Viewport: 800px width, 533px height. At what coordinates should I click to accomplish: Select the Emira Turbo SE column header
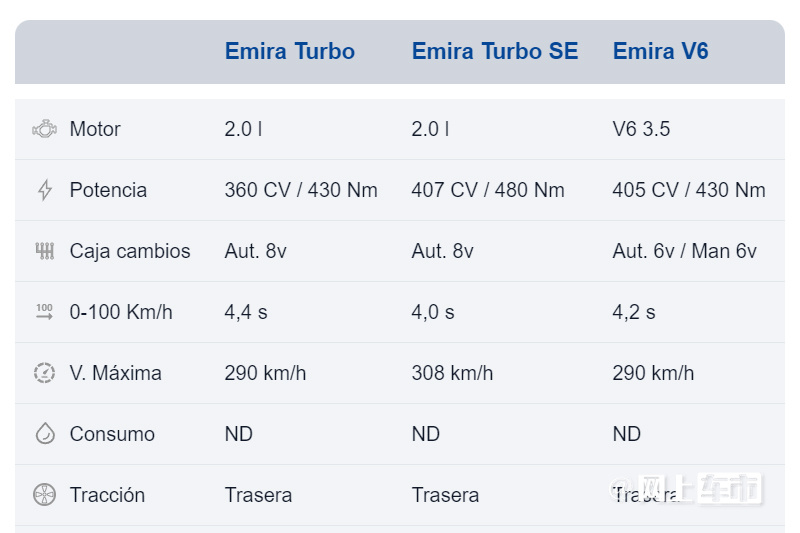coord(495,51)
